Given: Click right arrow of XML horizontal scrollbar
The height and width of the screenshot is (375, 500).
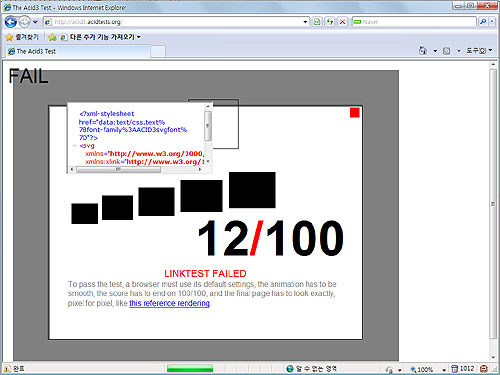Looking at the screenshot, I should click(x=200, y=169).
